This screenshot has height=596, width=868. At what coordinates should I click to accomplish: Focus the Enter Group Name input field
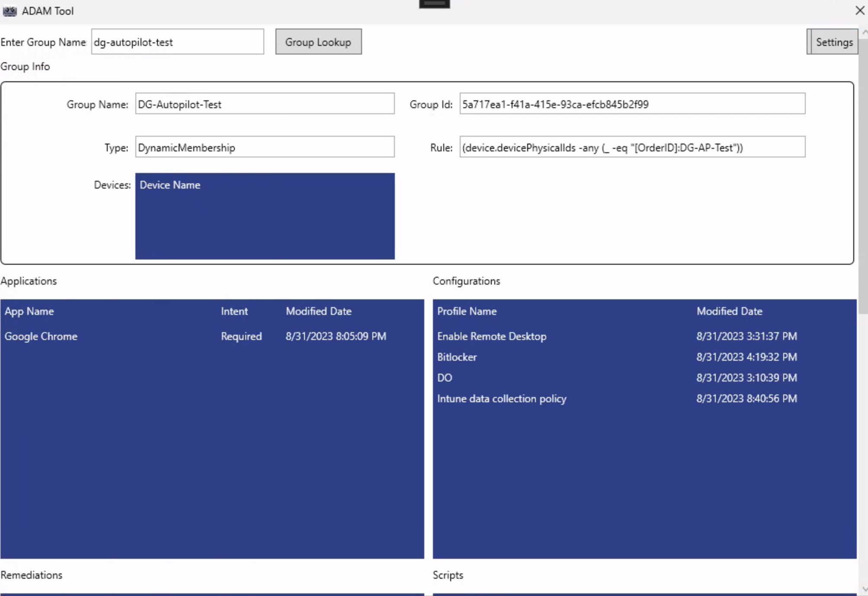click(177, 42)
